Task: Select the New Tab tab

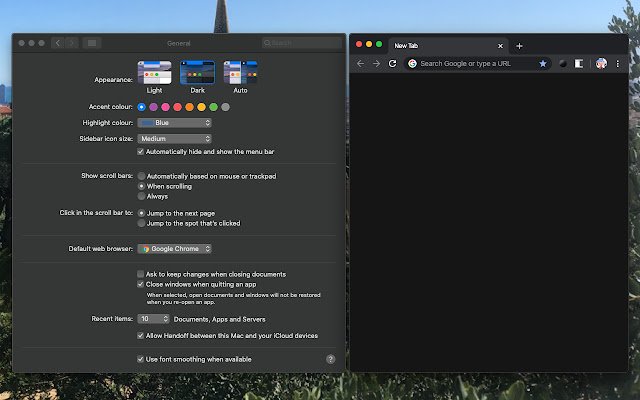Action: [x=448, y=46]
